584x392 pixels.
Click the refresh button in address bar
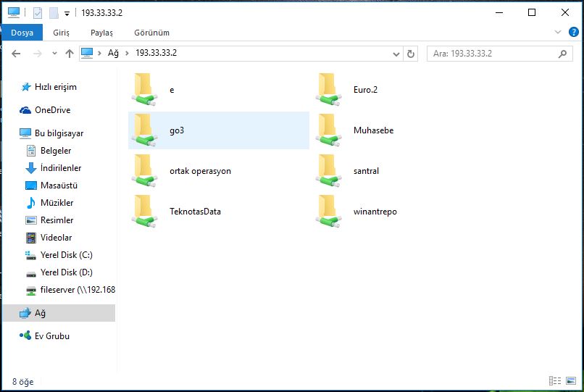pos(412,54)
